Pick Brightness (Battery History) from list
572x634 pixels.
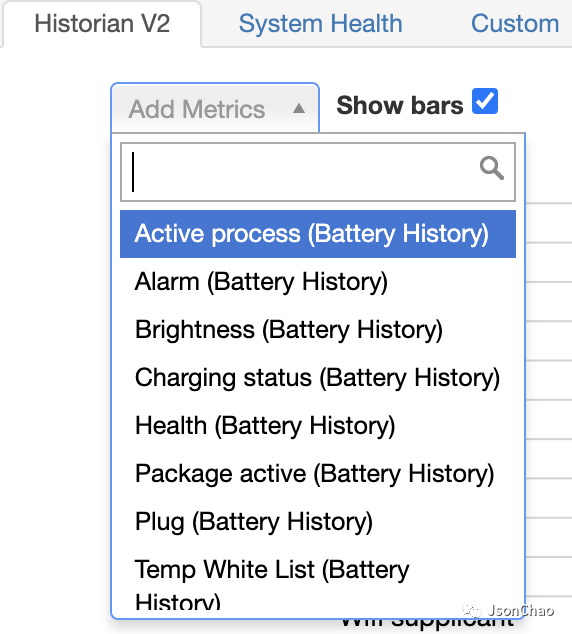[x=318, y=330]
